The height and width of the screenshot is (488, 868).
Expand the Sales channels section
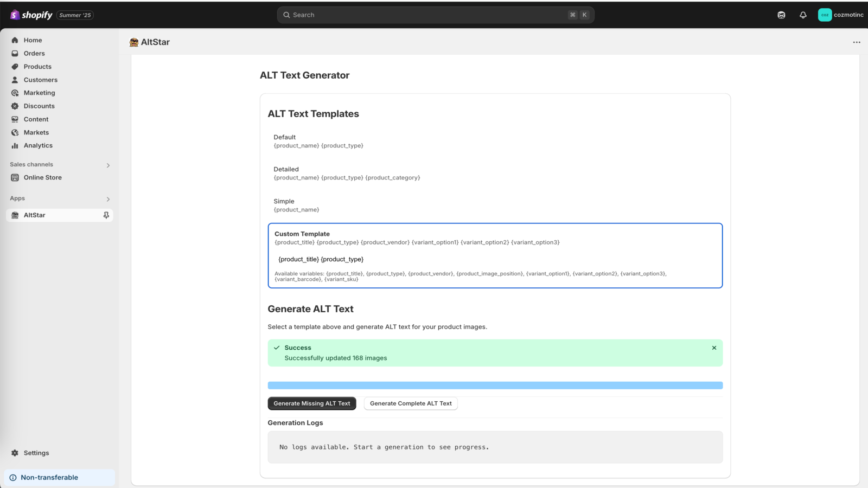pos(108,165)
